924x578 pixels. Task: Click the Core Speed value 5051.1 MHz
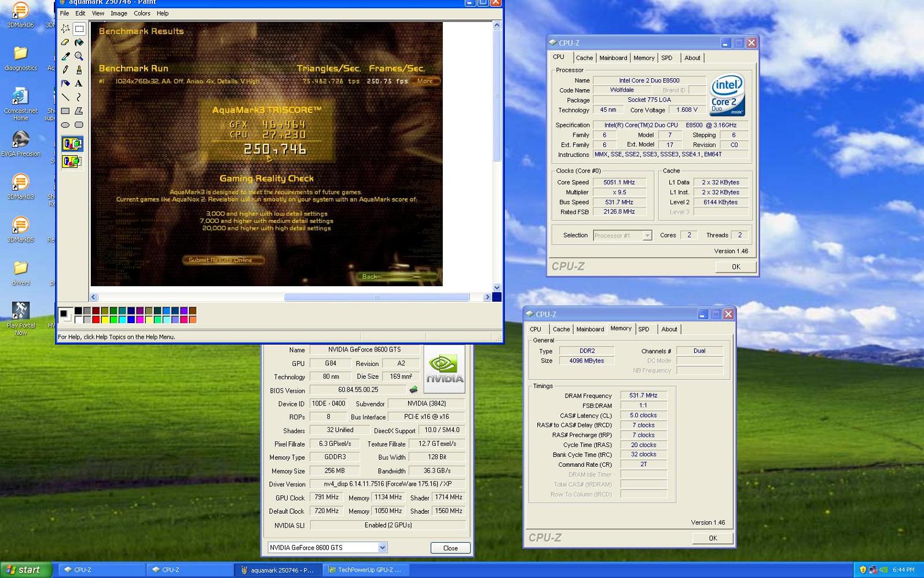619,182
